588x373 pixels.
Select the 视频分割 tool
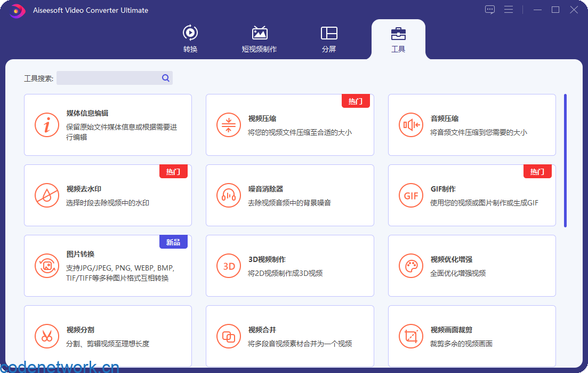pyautogui.click(x=108, y=336)
